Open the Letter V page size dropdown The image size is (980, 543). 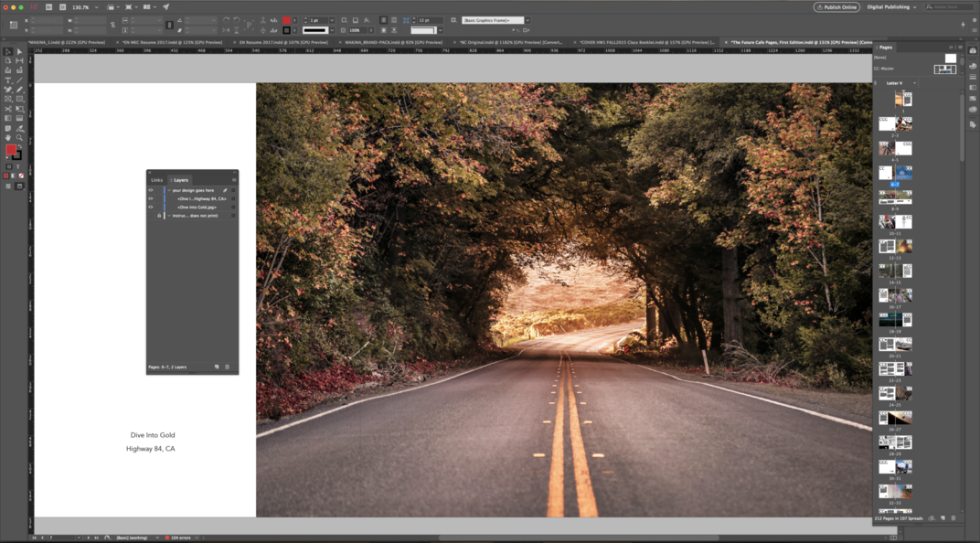[901, 83]
